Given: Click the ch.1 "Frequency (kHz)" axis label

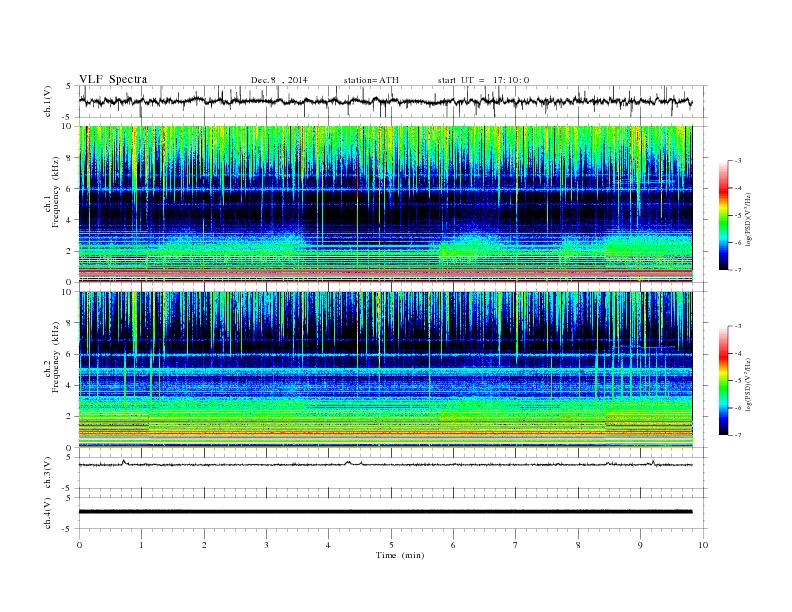Looking at the screenshot, I should pyautogui.click(x=55, y=192).
